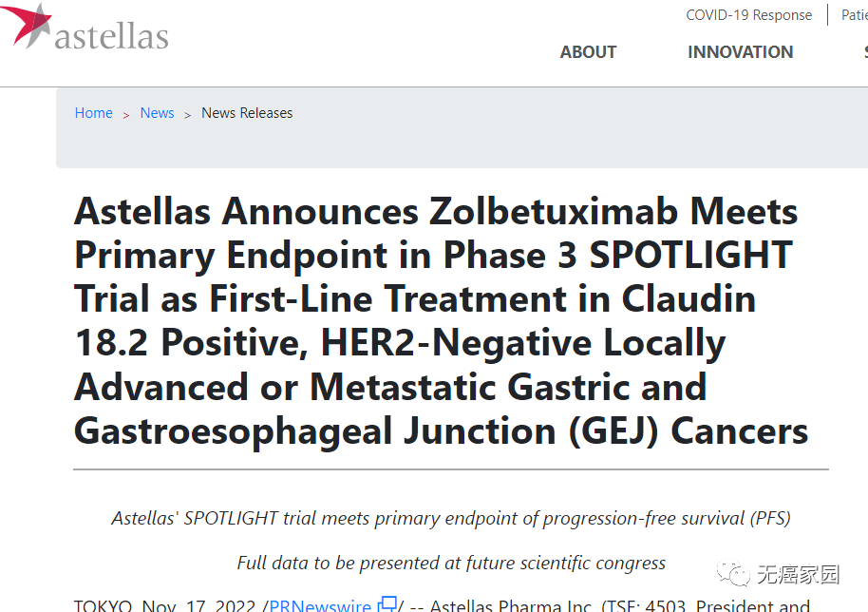This screenshot has height=612, width=868.
Task: Click the astellas wordmark text
Action: pyautogui.click(x=111, y=36)
